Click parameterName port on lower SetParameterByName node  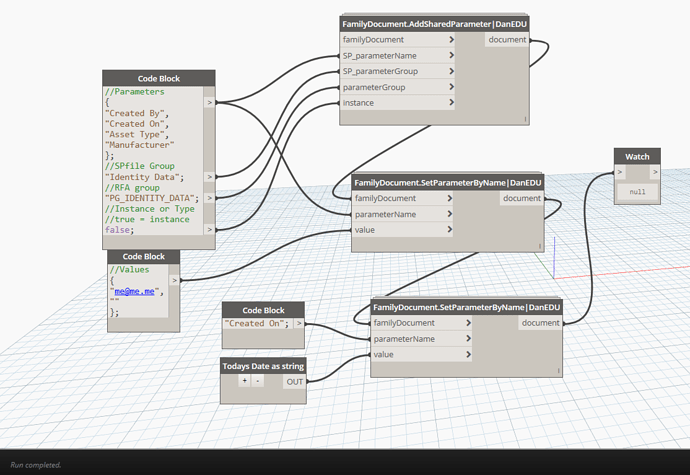[422, 339]
